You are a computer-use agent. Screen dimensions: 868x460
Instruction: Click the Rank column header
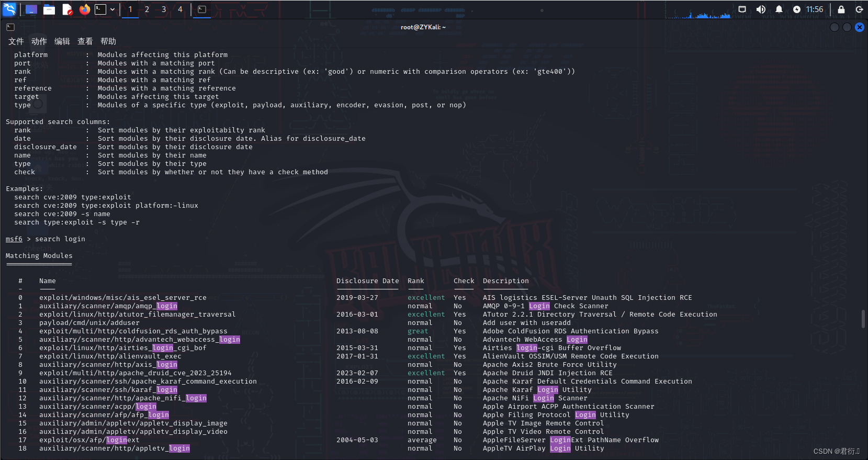[x=416, y=281]
